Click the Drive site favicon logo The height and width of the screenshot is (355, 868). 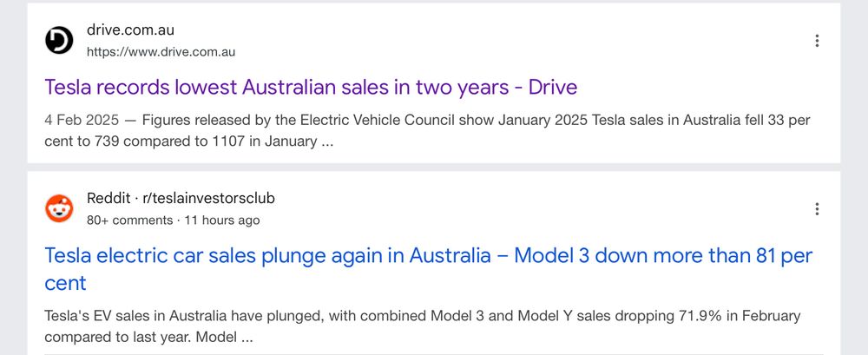pyautogui.click(x=59, y=40)
